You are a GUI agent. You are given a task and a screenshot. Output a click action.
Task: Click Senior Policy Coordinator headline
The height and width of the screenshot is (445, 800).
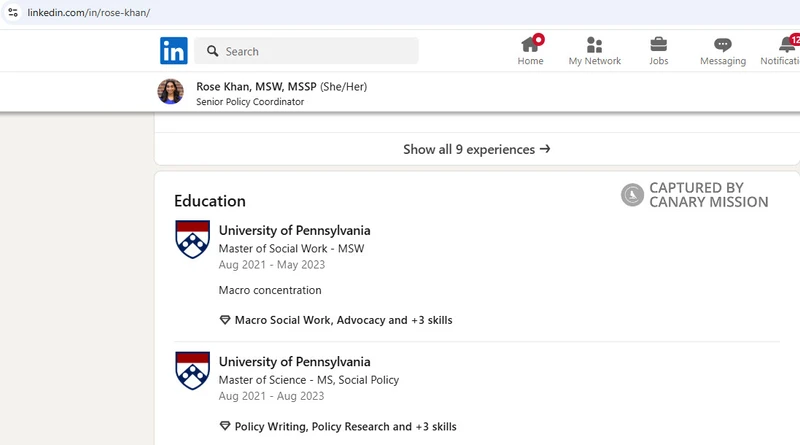click(250, 102)
